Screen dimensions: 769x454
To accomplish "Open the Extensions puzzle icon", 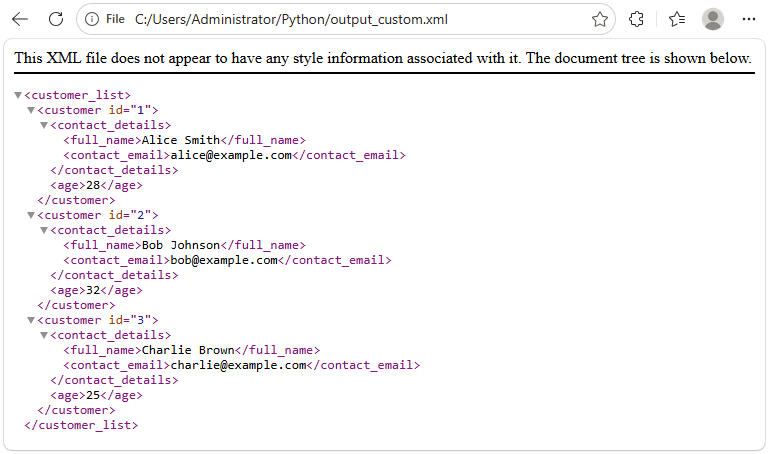I will point(636,19).
